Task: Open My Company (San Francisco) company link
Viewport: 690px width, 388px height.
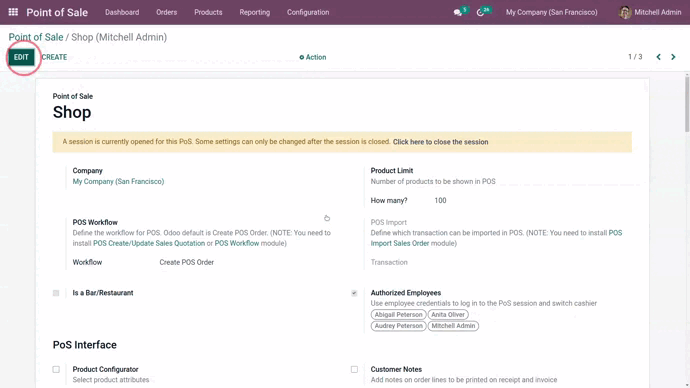Action: coord(118,181)
